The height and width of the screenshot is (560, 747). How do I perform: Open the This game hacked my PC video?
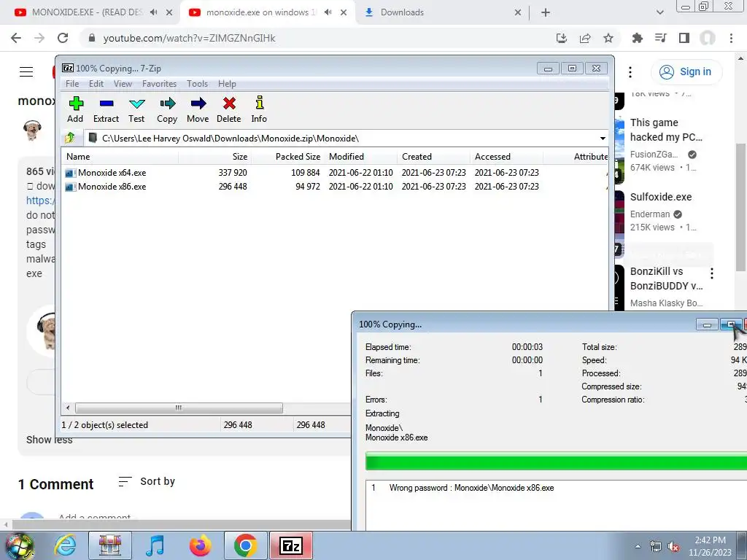[x=666, y=130]
